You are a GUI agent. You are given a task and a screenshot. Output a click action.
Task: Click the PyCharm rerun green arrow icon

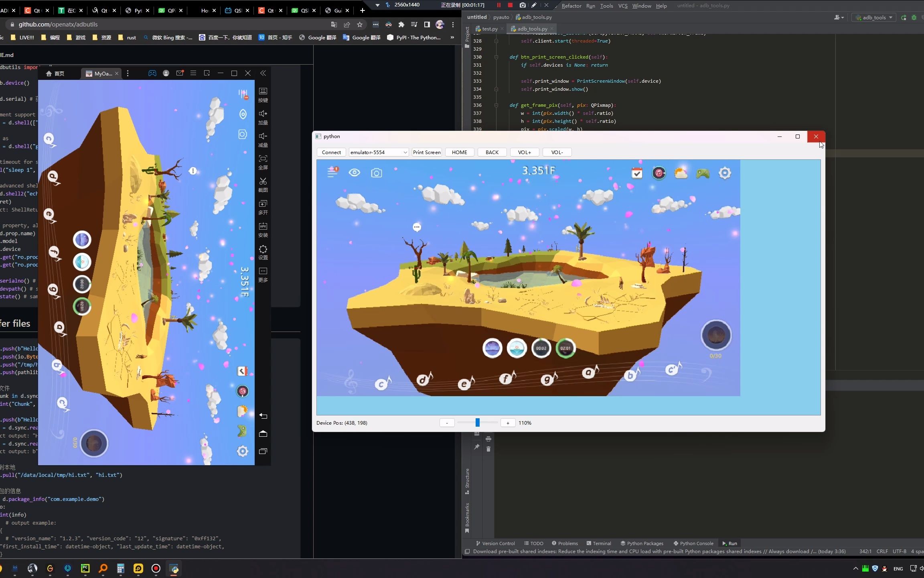904,17
